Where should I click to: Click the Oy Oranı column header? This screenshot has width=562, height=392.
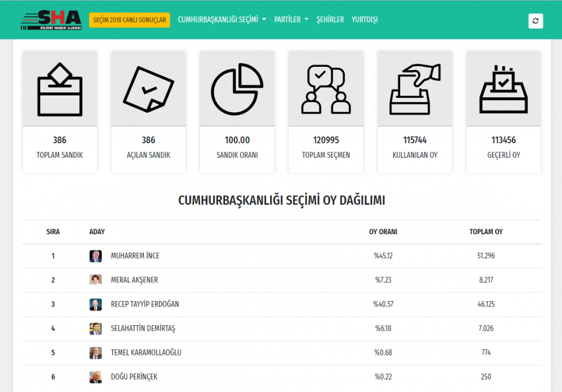383,232
